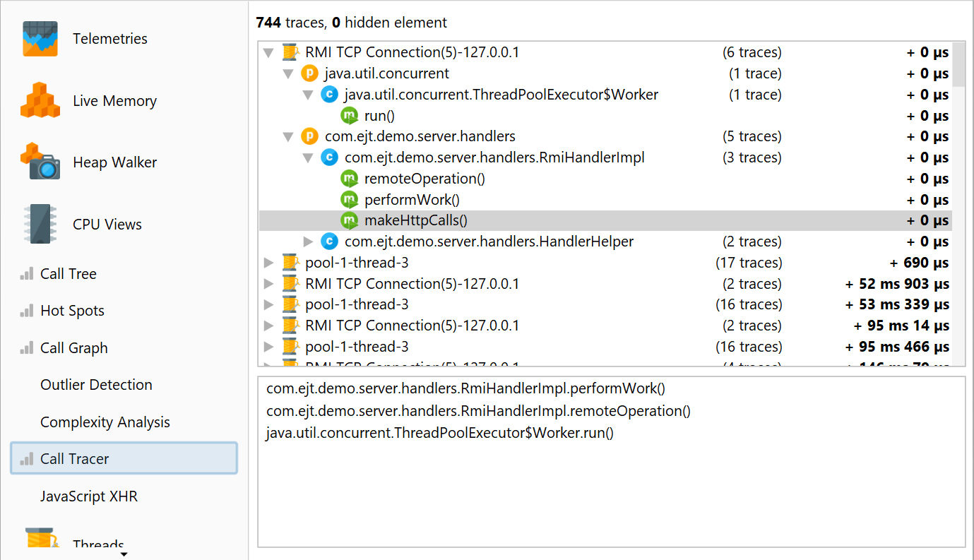The height and width of the screenshot is (560, 974).
Task: Click the '744 traces, 0 hidden element' summary
Action: tap(351, 23)
